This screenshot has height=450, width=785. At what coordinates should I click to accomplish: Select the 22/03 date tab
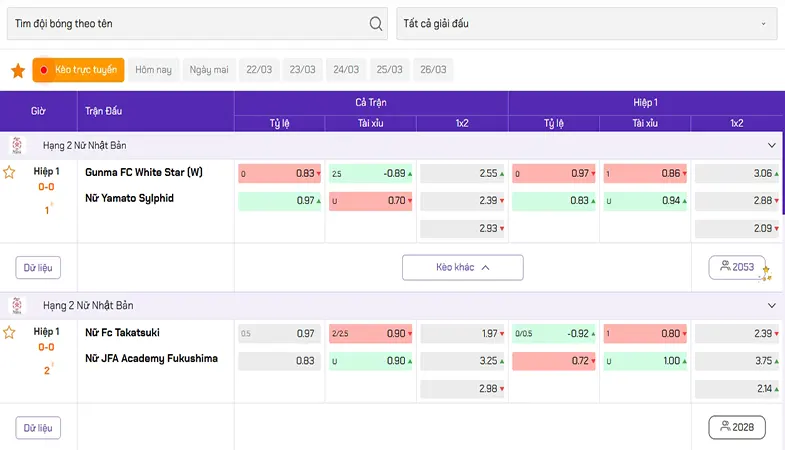(x=259, y=70)
